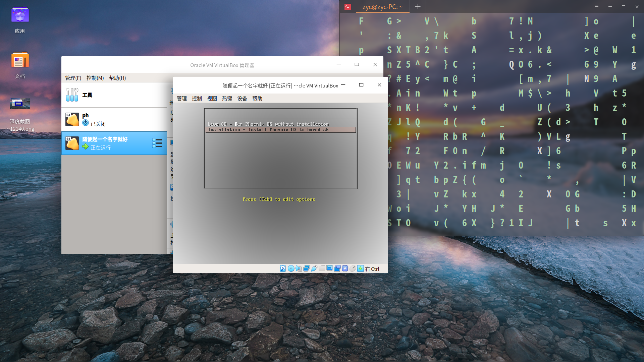The width and height of the screenshot is (644, 362).
Task: Add a new terminal tab with plus button
Action: [x=418, y=7]
